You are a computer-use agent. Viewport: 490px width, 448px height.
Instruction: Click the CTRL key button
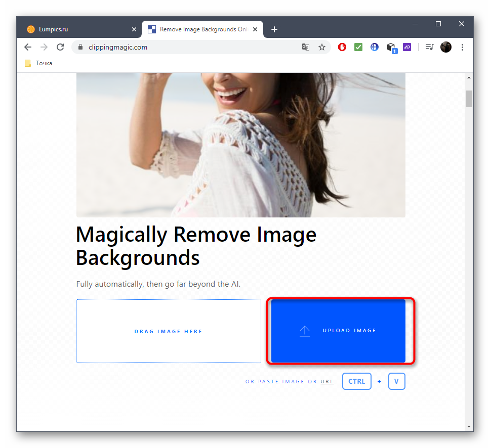(x=357, y=381)
